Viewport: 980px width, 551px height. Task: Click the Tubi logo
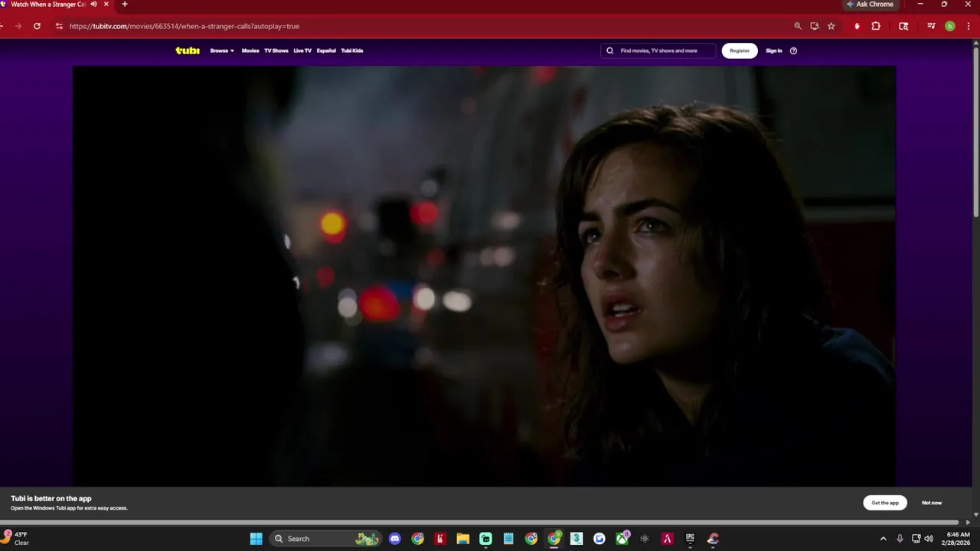click(188, 51)
